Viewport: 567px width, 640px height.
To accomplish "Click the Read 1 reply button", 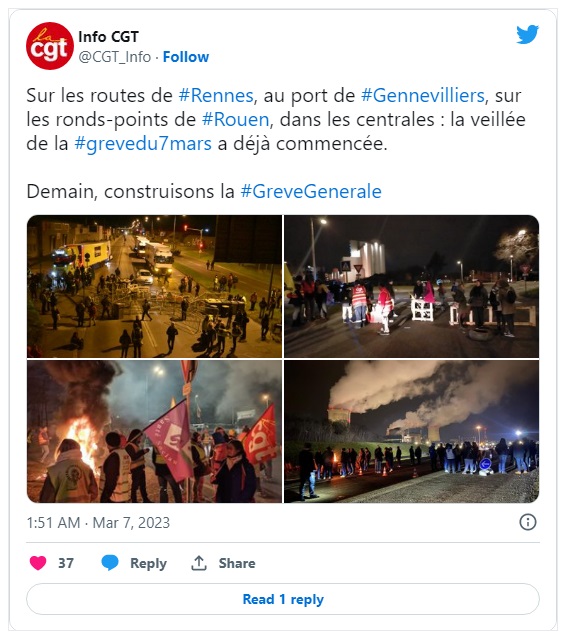I will tap(283, 599).
